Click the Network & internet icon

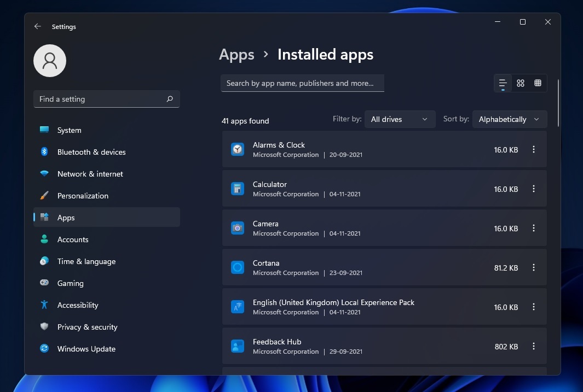44,174
